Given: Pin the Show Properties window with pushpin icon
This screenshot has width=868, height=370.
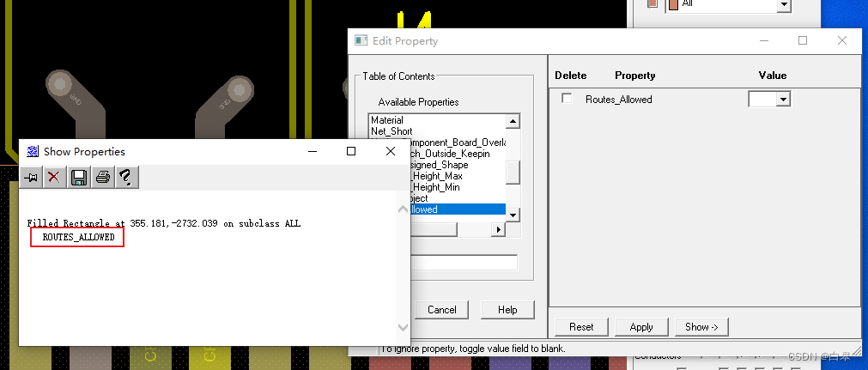Looking at the screenshot, I should pos(31,178).
